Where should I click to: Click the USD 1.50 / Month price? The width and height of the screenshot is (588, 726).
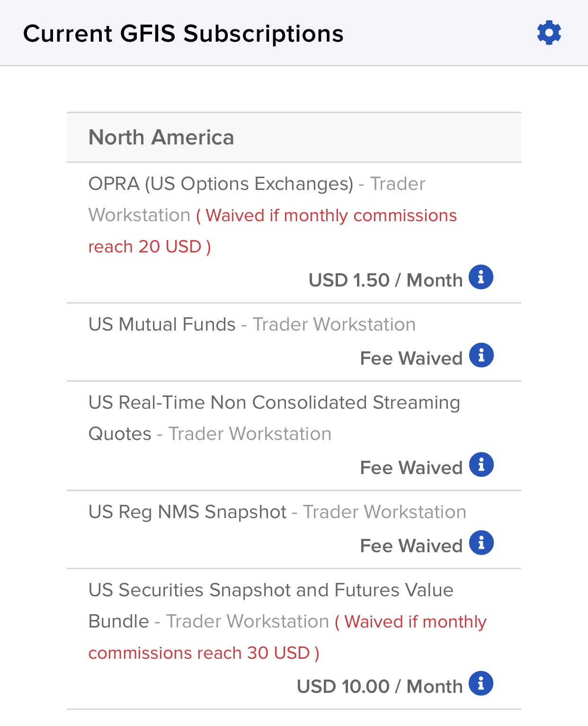tap(385, 280)
